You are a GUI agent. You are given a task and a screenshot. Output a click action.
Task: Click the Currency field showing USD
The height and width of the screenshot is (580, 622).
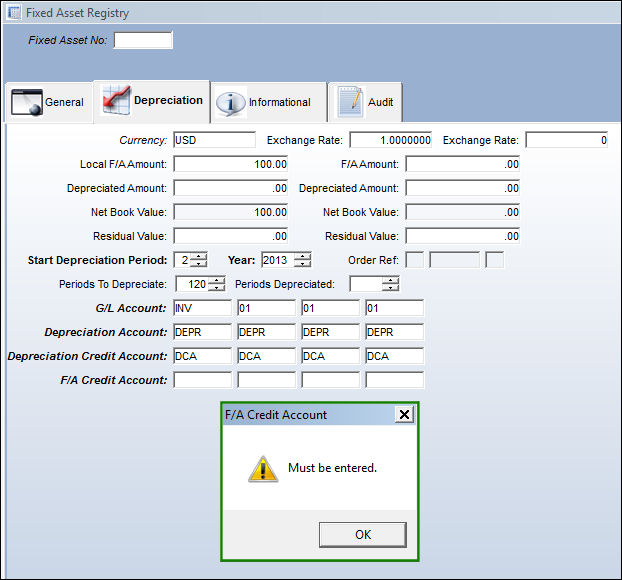(214, 140)
